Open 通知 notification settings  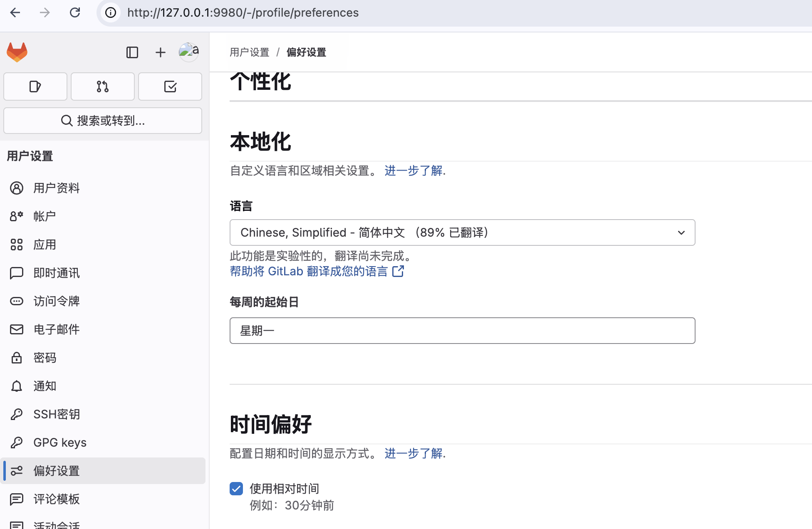coord(45,386)
